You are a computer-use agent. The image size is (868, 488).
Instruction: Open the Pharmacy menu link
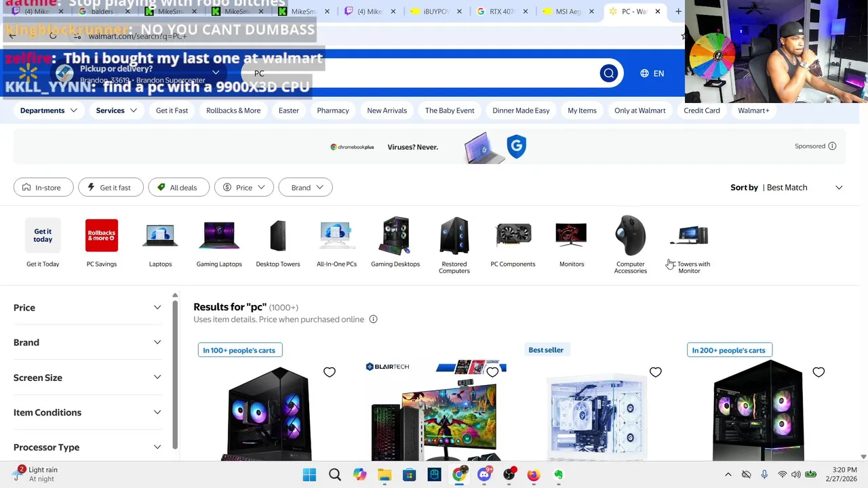coord(333,110)
